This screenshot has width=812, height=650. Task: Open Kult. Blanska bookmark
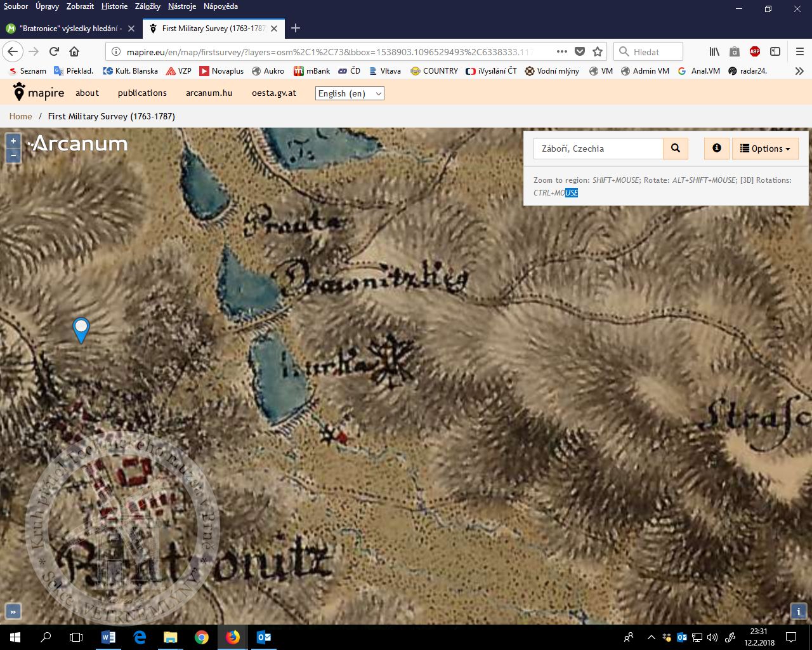pos(131,71)
